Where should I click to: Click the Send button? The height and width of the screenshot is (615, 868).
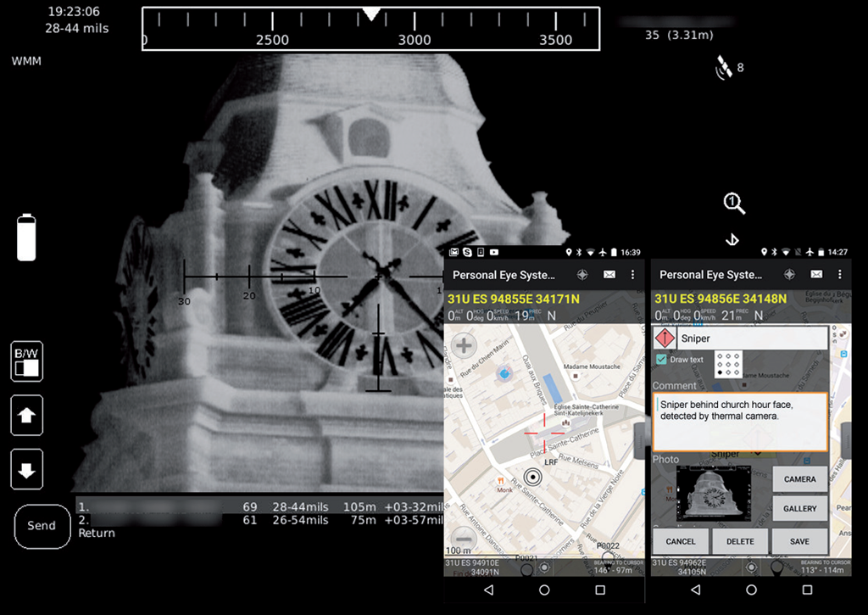pos(42,526)
